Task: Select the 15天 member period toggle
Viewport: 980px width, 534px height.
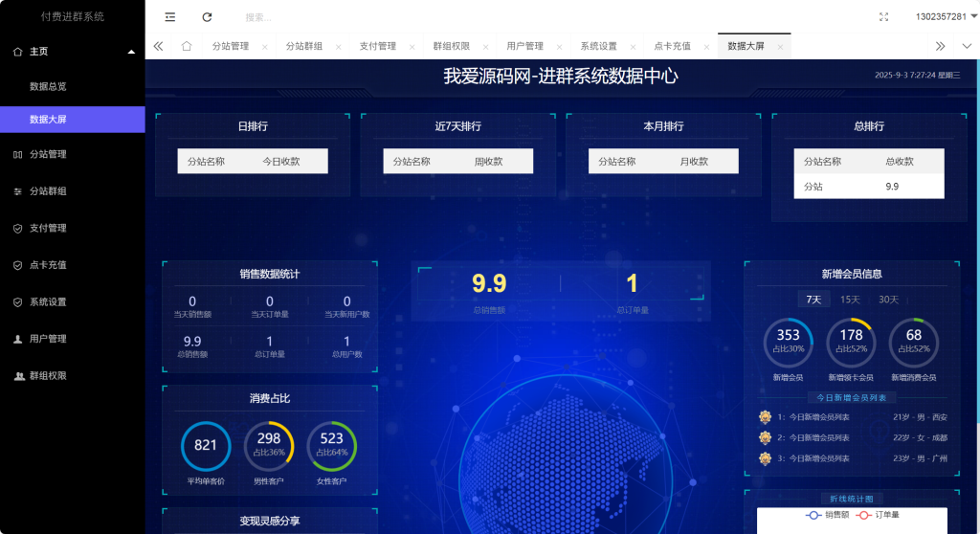Action: point(850,300)
